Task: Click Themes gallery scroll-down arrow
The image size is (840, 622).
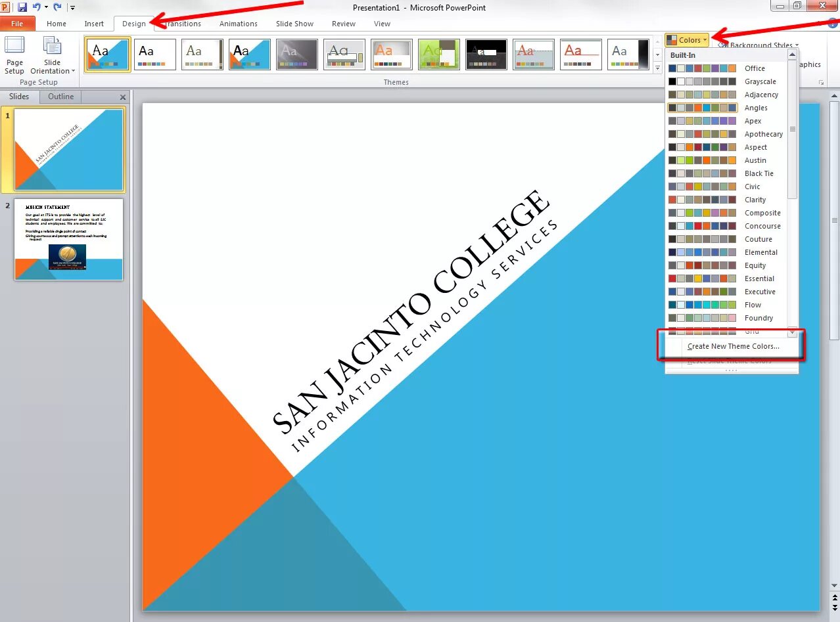Action: coord(657,55)
